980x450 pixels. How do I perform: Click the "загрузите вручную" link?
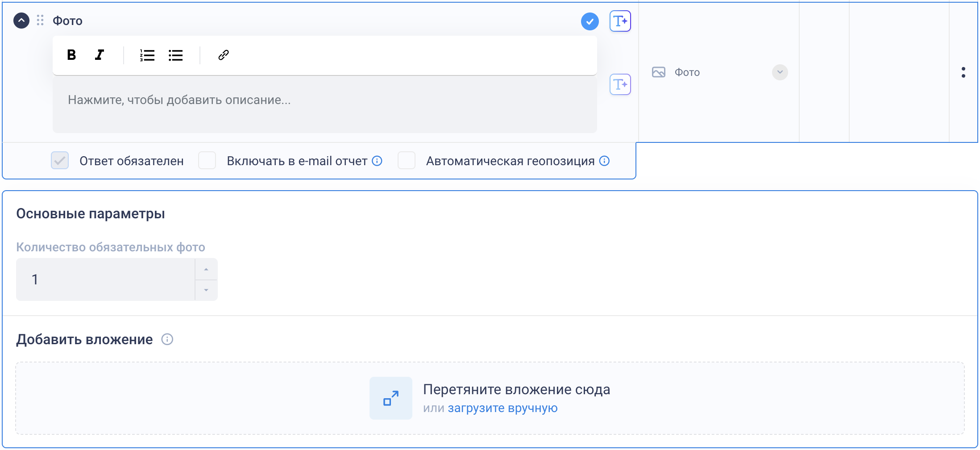tap(502, 408)
